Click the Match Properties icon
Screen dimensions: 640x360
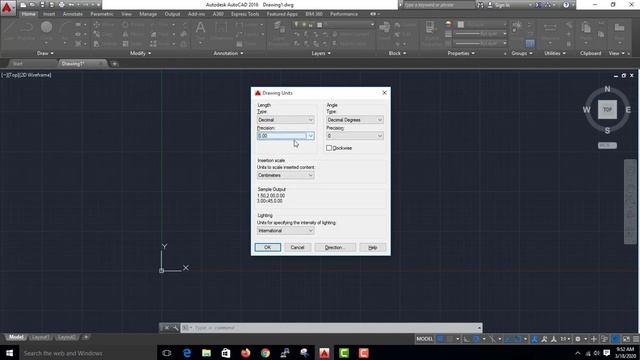(430, 27)
